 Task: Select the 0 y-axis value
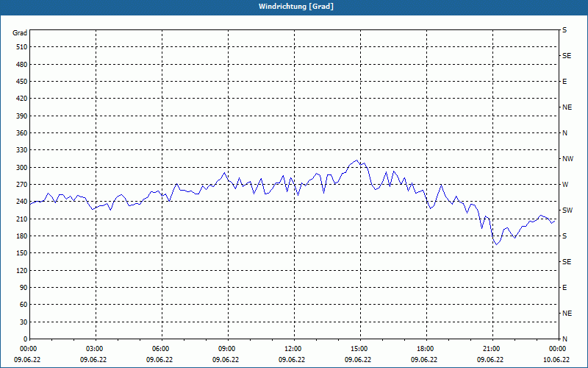pyautogui.click(x=25, y=339)
